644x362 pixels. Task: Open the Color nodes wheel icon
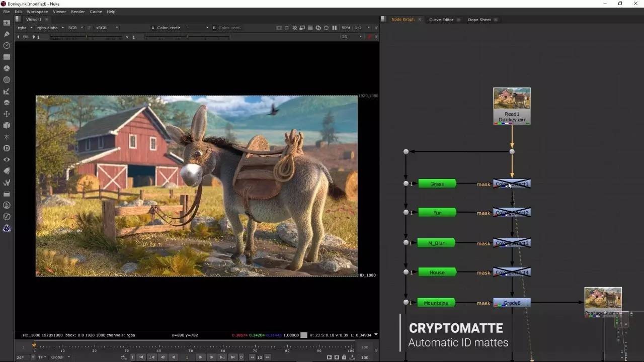(7, 68)
